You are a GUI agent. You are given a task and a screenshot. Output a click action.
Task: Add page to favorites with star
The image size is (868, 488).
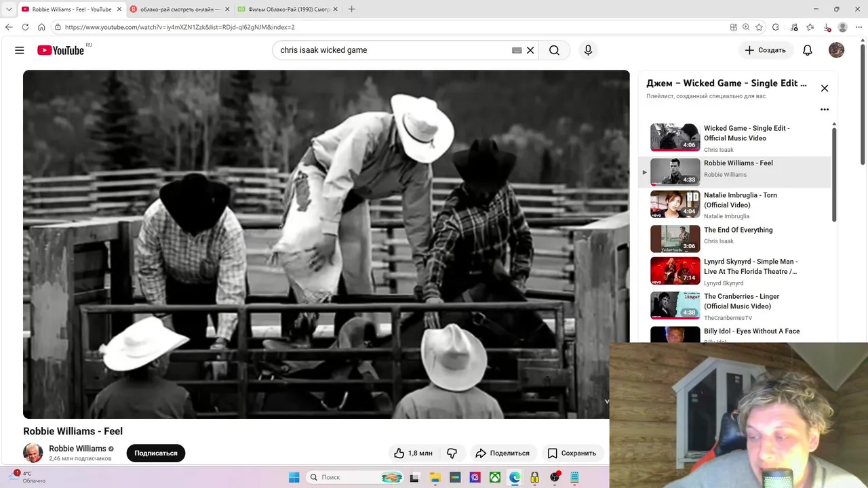tap(759, 27)
